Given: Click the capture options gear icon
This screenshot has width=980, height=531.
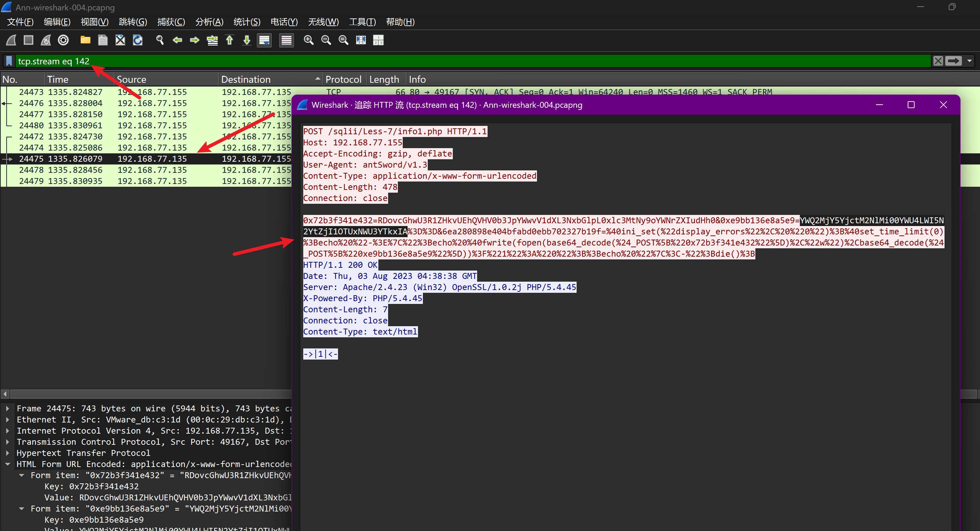Looking at the screenshot, I should [x=64, y=40].
